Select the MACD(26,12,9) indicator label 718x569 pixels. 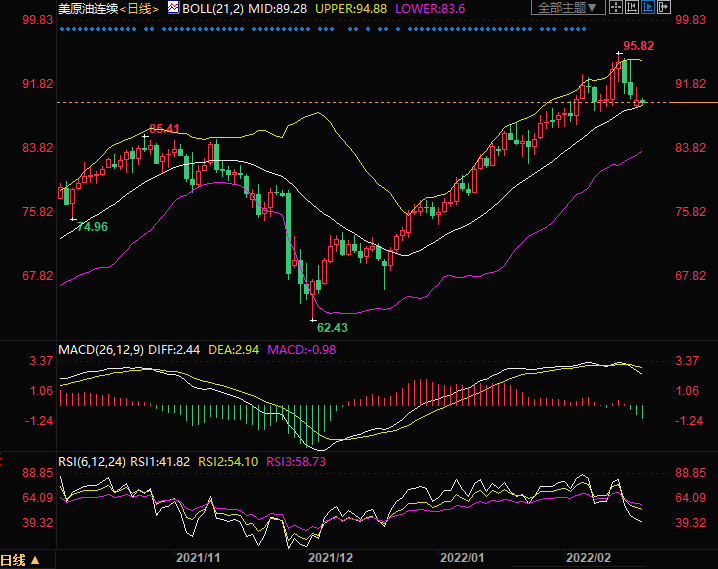click(100, 349)
